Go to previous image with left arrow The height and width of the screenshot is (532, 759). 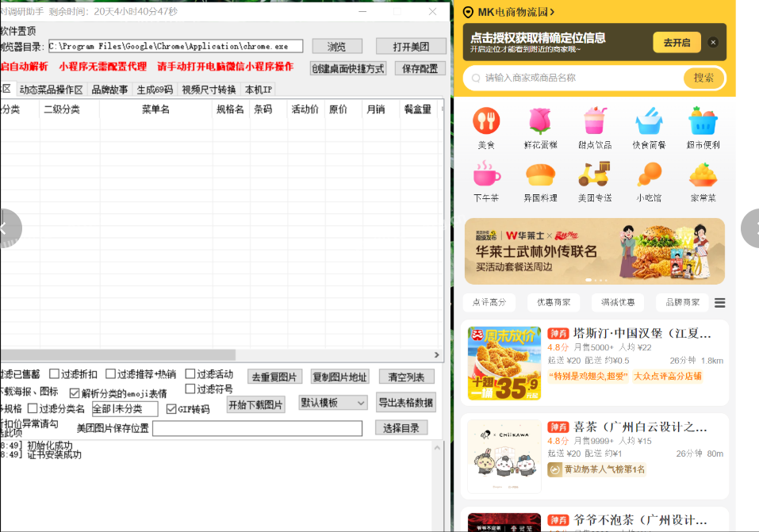(5, 228)
